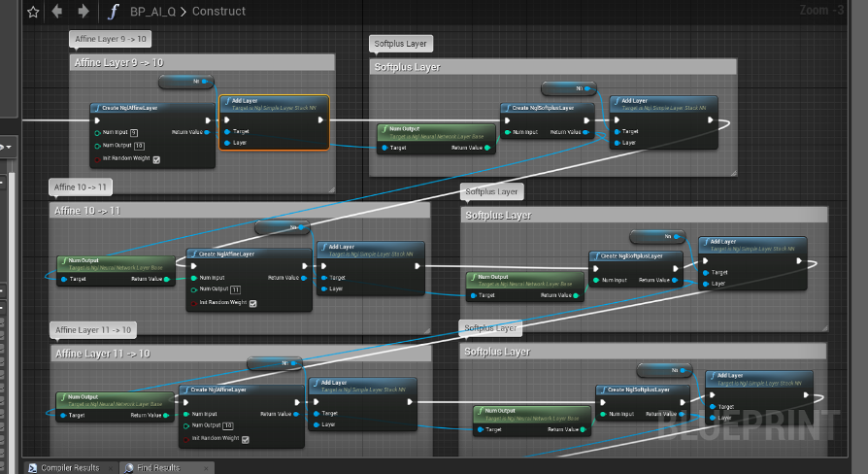Toggle Init Random Weight in Affine Layer 9 -> 10
868x474 pixels.
155,159
